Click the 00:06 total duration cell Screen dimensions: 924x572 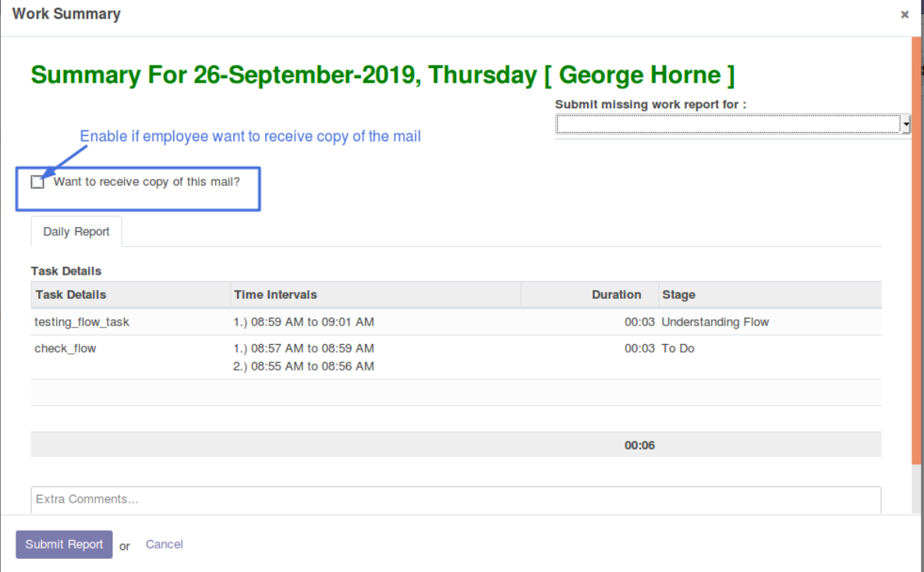[x=639, y=446]
